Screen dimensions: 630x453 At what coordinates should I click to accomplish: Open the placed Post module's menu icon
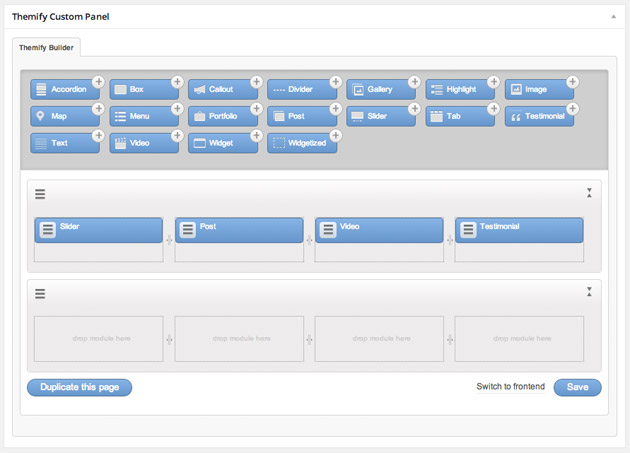[188, 230]
